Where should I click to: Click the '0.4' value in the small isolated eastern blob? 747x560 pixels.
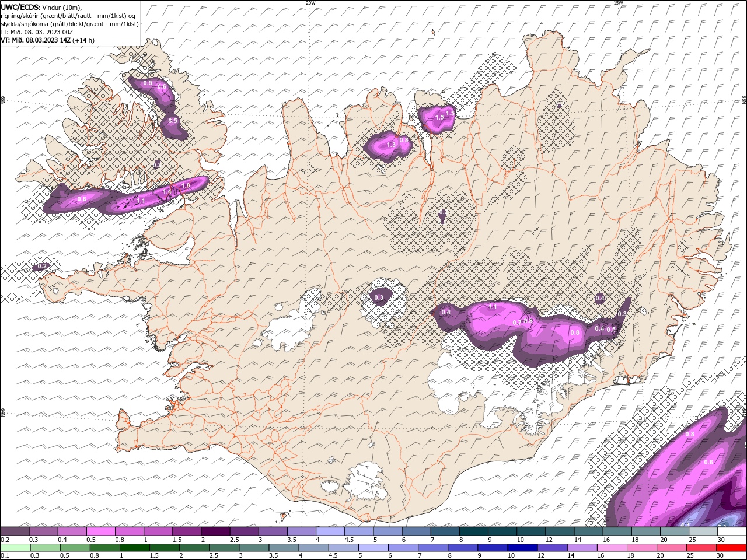[x=599, y=299]
